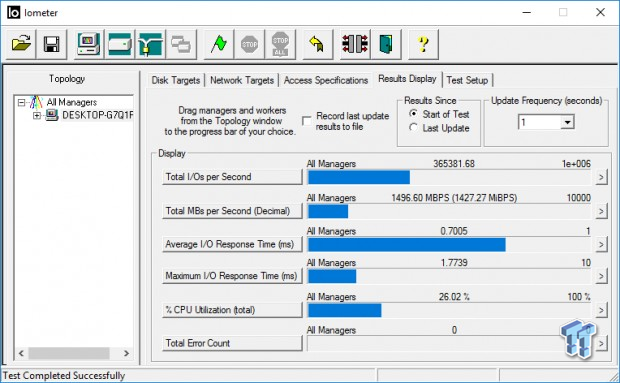This screenshot has width=620, height=383.
Task: Click Total Error Count button
Action: coord(232,343)
